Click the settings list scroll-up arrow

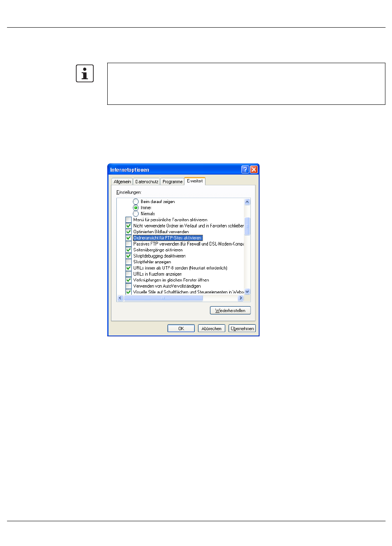[247, 202]
